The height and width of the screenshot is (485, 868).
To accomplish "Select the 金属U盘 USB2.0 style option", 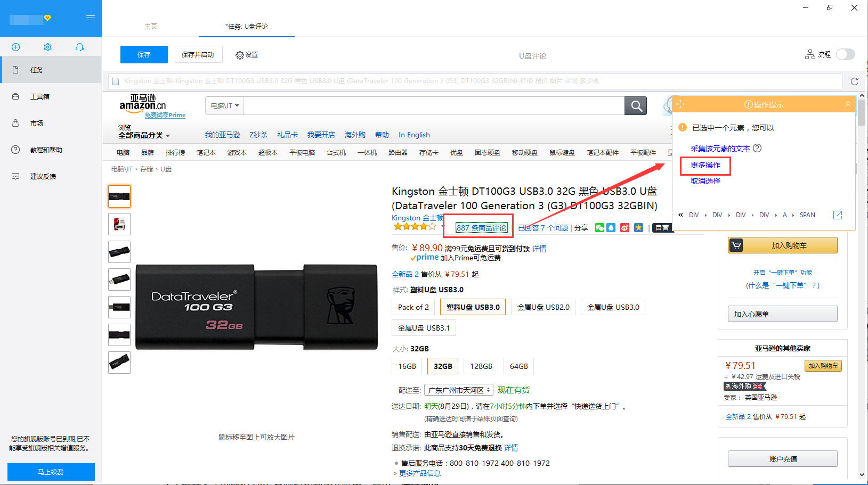I will tap(543, 307).
